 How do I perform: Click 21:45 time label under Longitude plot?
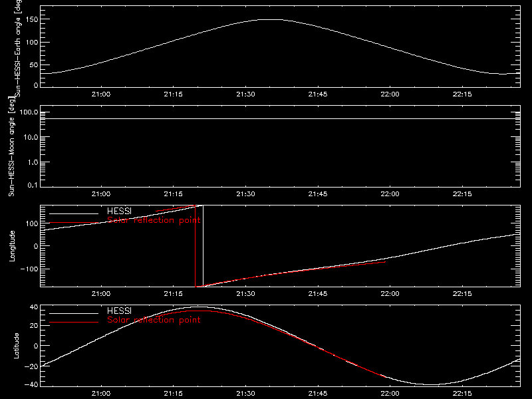[318, 293]
